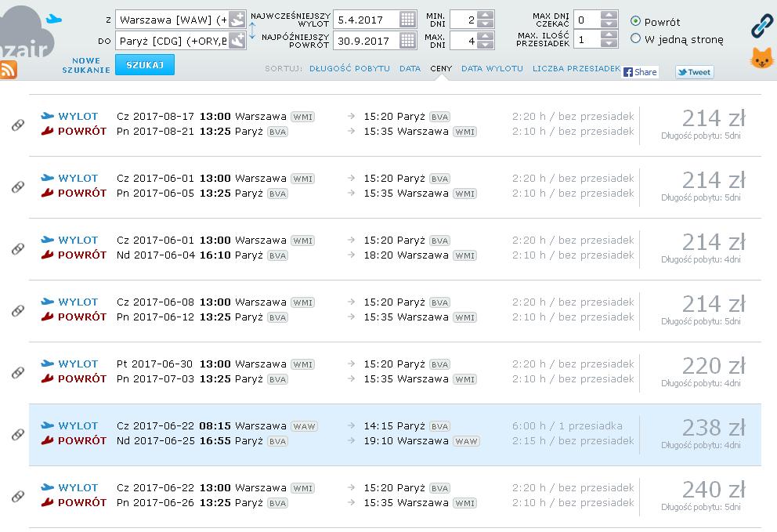Select POWRÓT label for 2017-06-12 return
Screen dimensions: 777x532
(x=82, y=317)
